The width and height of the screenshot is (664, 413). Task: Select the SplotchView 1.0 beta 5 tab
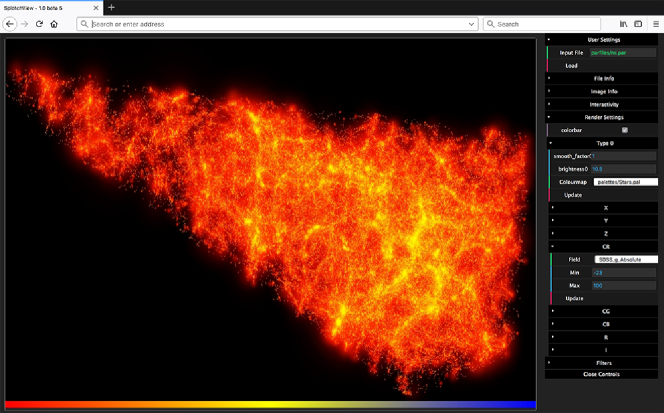point(51,8)
